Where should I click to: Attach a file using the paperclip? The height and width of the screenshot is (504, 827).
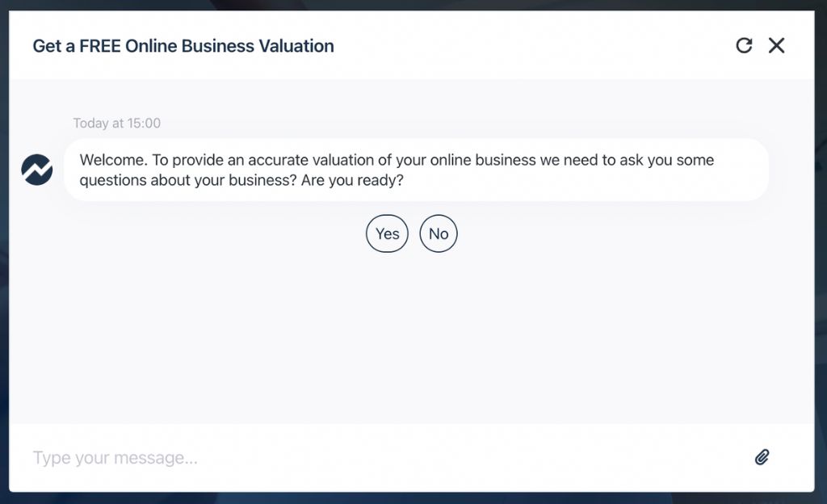point(762,457)
